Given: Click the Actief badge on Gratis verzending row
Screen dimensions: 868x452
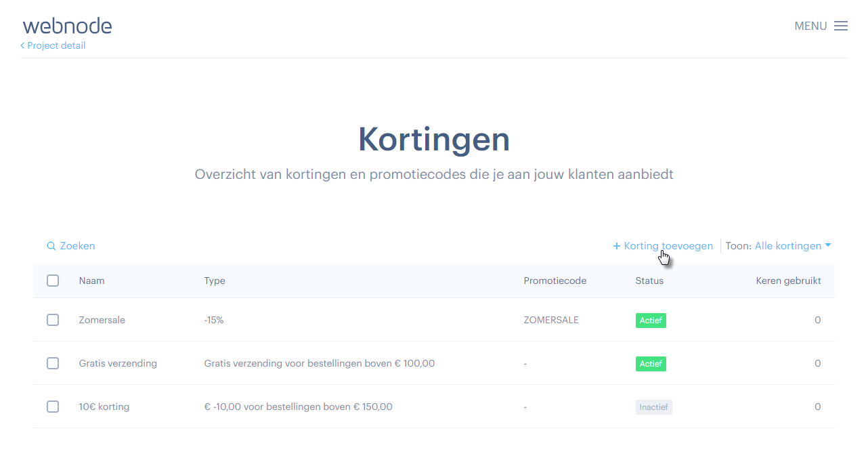Looking at the screenshot, I should [651, 363].
